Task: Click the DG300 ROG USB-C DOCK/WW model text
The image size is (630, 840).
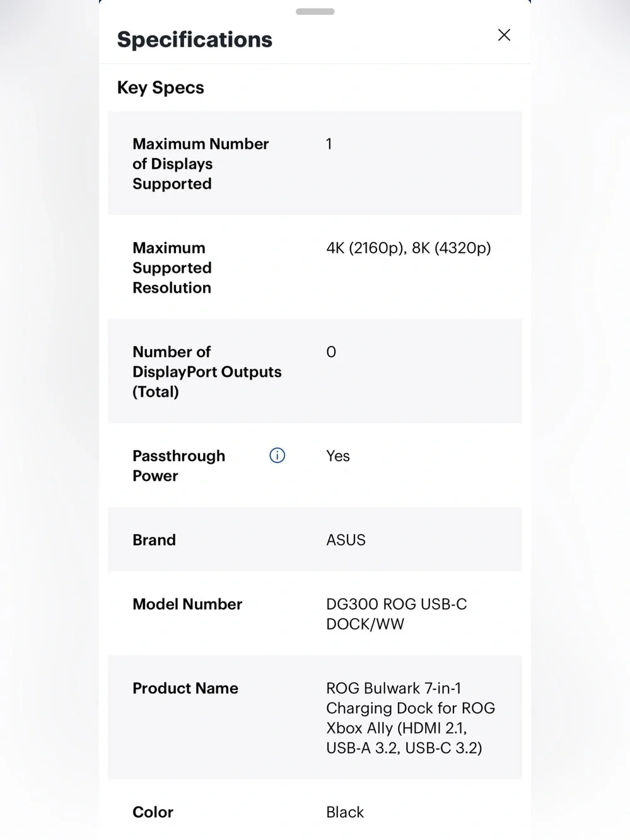Action: [x=397, y=614]
